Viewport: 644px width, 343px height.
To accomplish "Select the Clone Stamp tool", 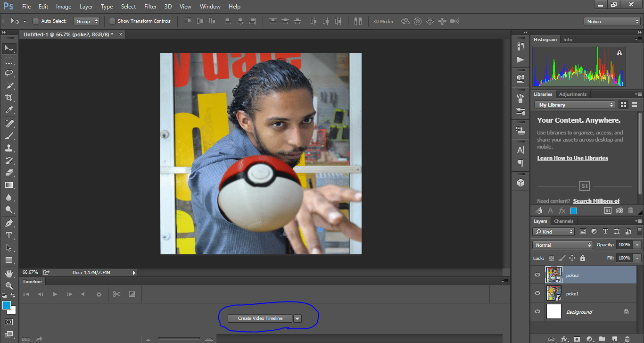I will 9,148.
